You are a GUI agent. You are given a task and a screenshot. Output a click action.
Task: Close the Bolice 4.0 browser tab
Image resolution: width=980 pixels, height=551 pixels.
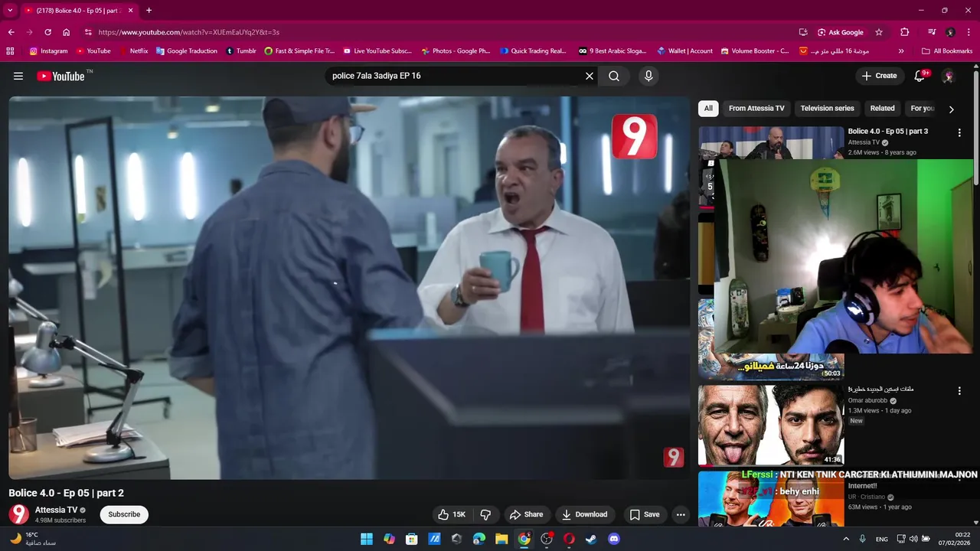[x=130, y=11]
